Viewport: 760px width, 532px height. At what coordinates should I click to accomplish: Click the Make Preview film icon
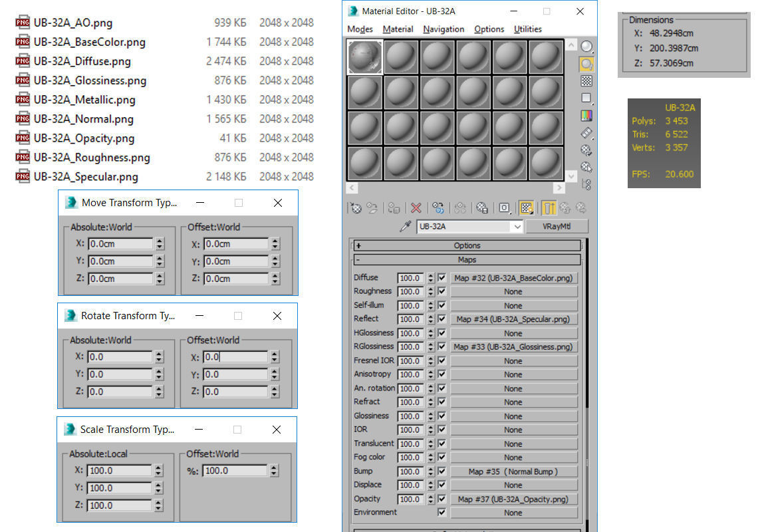[x=586, y=133]
